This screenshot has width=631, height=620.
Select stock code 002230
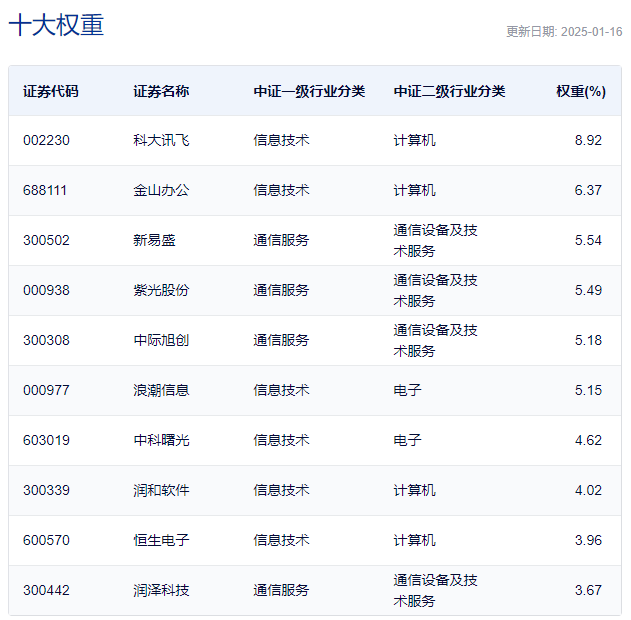tap(46, 140)
